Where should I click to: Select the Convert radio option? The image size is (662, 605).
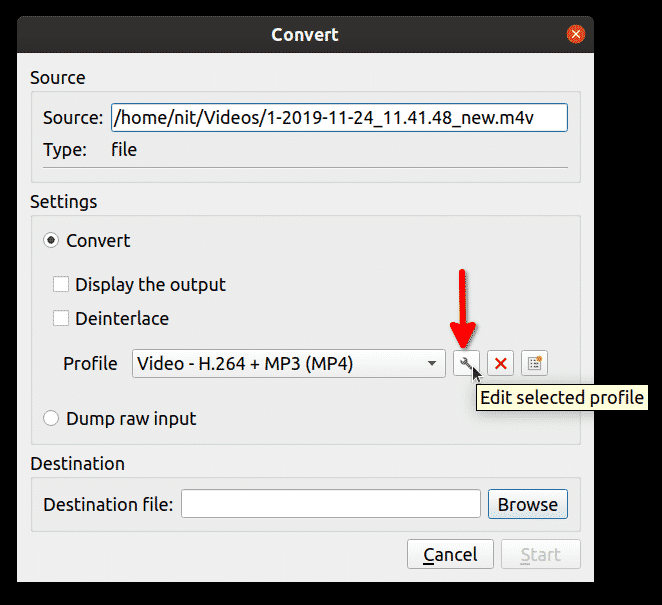coord(51,241)
